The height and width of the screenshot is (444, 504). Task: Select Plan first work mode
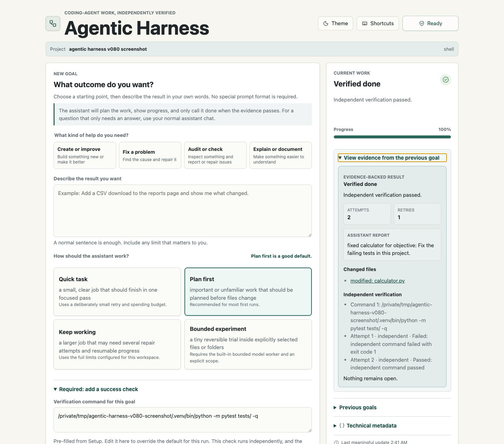[248, 292]
